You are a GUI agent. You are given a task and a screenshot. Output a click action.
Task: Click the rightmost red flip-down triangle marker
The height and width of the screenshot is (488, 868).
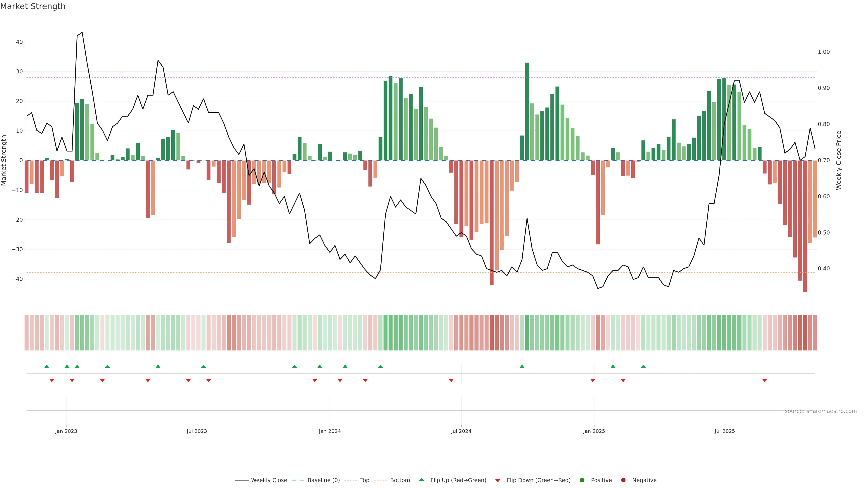(x=764, y=380)
